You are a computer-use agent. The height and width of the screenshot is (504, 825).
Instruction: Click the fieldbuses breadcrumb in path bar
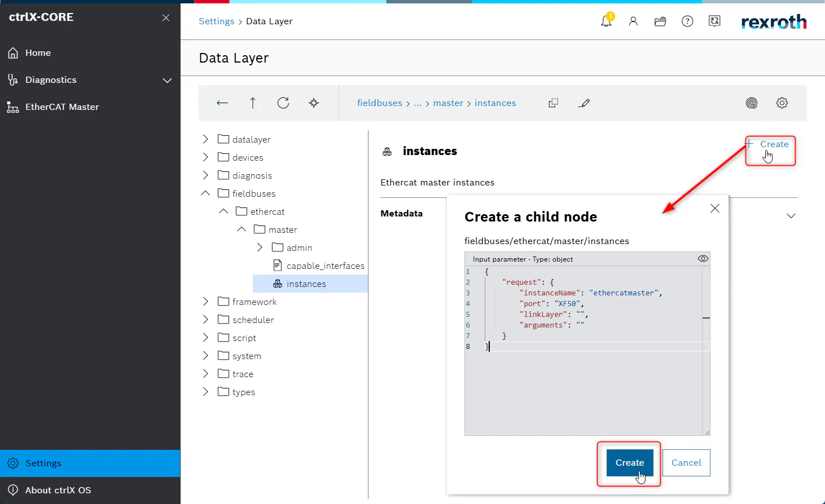click(380, 103)
